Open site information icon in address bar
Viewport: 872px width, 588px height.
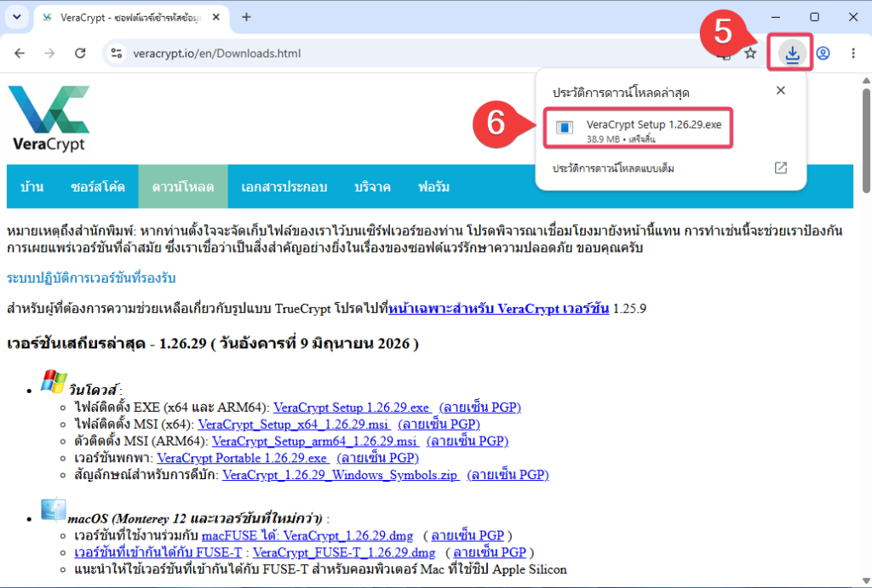tap(116, 54)
